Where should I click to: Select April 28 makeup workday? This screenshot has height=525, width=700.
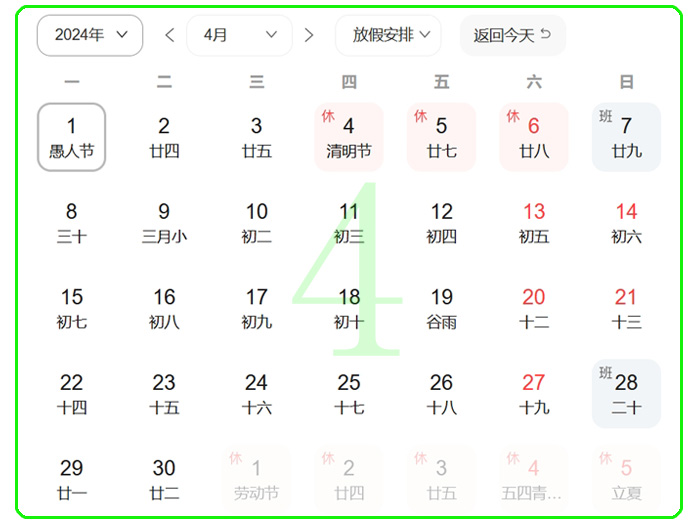(626, 393)
